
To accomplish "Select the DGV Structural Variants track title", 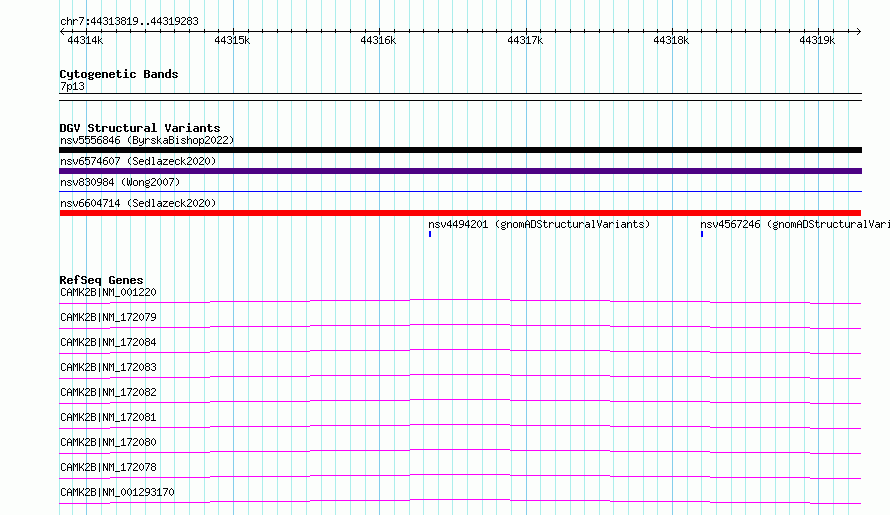I will coord(140,128).
